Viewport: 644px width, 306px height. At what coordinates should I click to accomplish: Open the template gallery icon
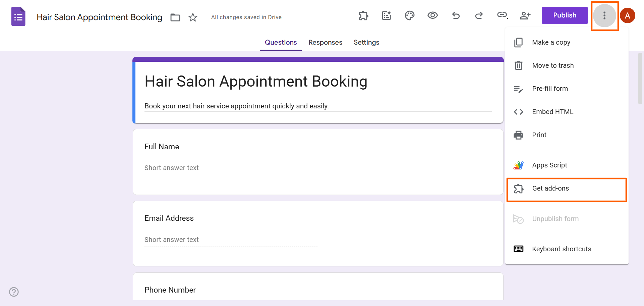pos(386,15)
